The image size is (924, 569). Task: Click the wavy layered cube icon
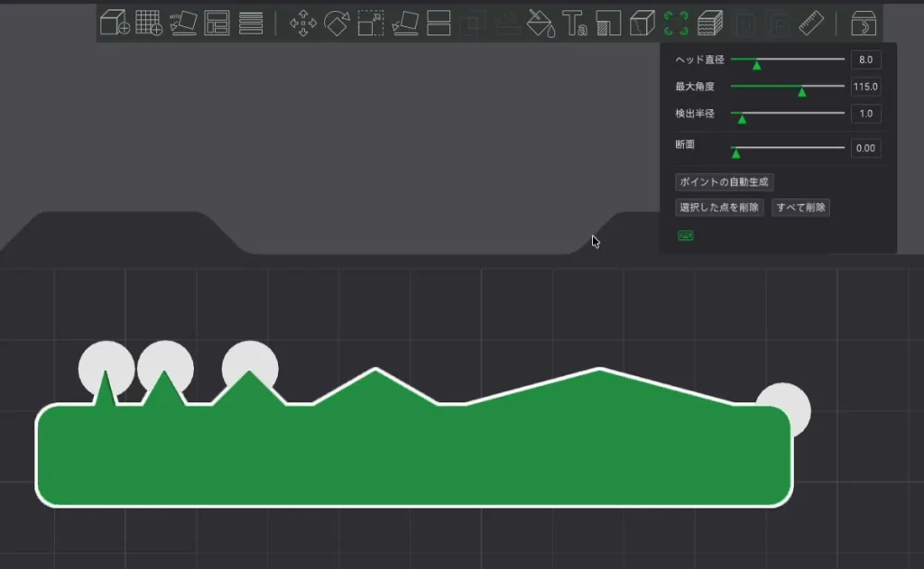click(710, 23)
